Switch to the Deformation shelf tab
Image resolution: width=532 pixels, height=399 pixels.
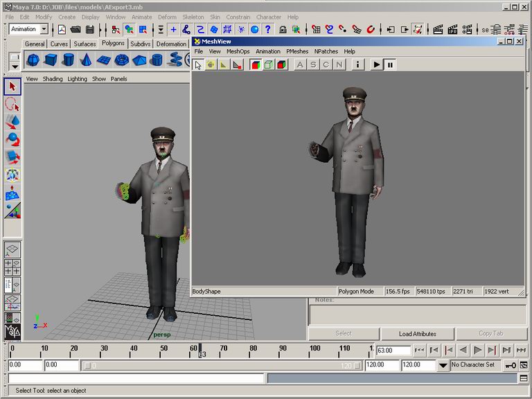coord(171,44)
